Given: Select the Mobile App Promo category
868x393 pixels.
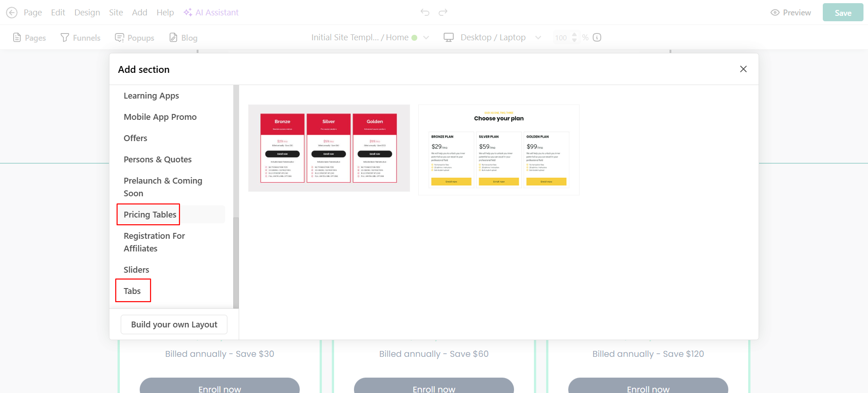Looking at the screenshot, I should [x=160, y=117].
